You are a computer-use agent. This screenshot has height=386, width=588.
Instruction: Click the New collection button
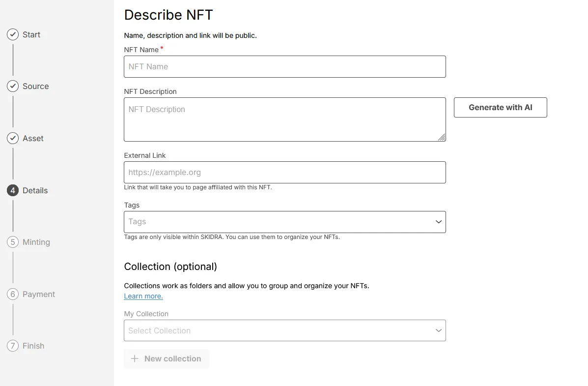click(167, 358)
